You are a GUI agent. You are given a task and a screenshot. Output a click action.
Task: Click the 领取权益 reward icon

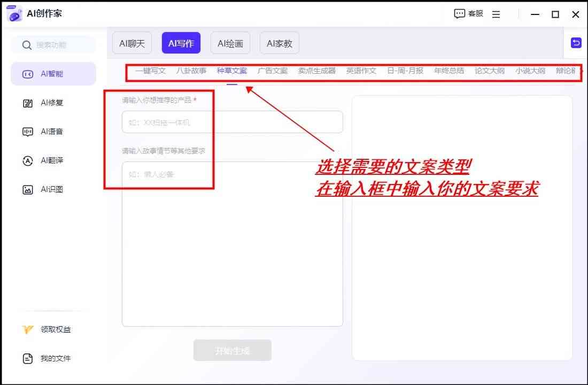28,329
